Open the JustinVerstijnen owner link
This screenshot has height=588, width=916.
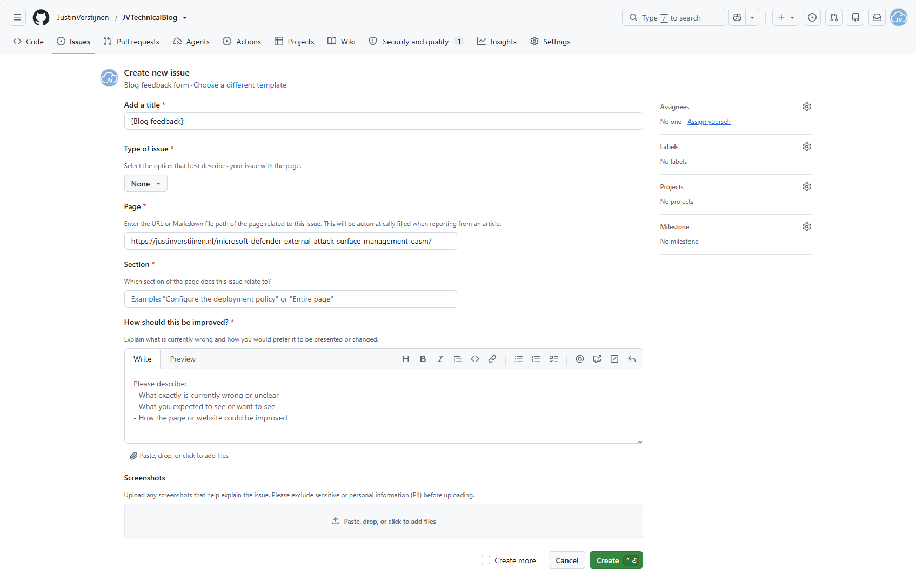(83, 17)
